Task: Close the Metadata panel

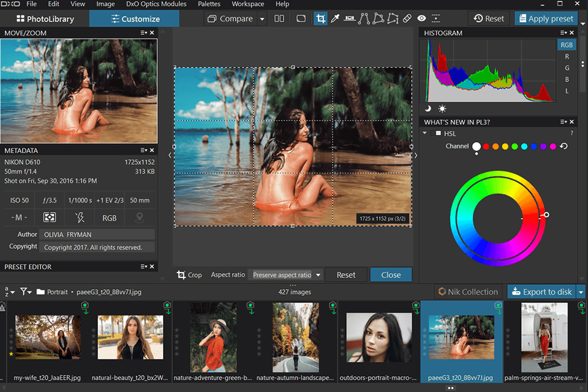Action: tap(152, 150)
